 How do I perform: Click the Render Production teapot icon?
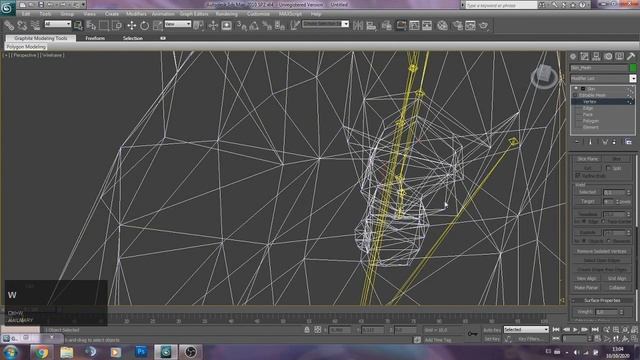(484, 26)
